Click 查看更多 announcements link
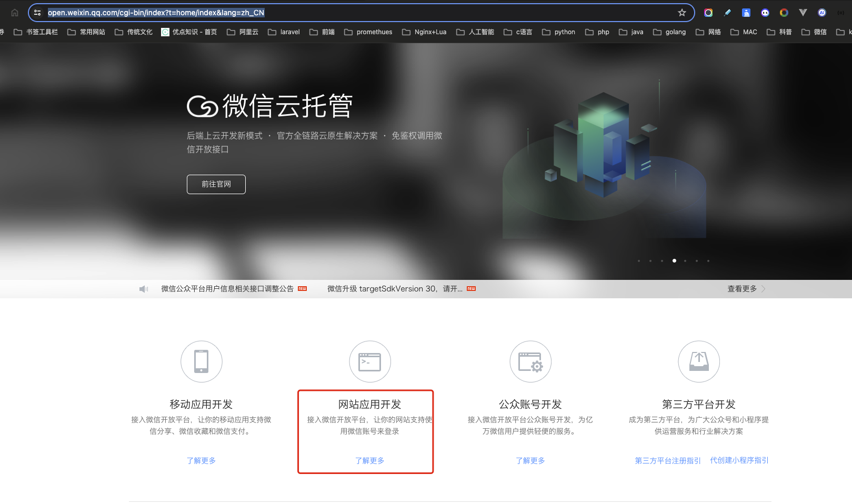The image size is (852, 504). (x=742, y=289)
